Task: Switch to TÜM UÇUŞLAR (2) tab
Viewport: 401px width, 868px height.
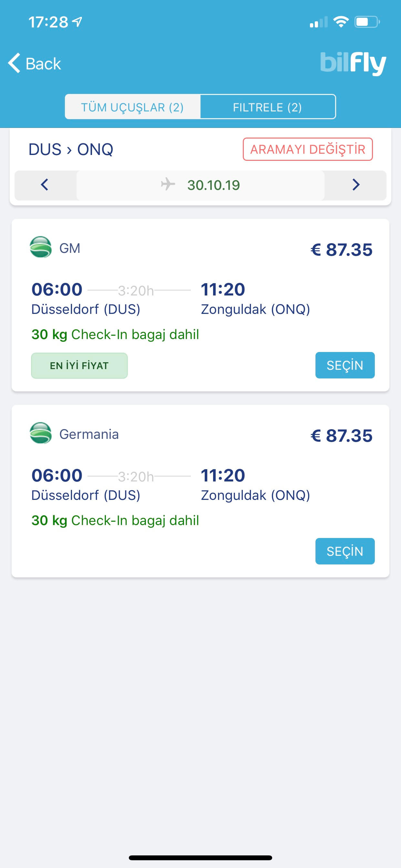Action: 132,107
